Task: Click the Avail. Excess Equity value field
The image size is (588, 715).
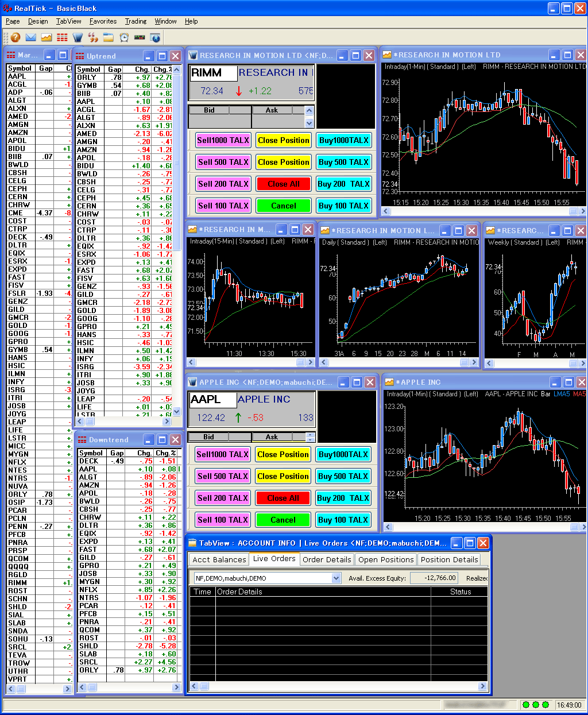Action: click(x=434, y=578)
